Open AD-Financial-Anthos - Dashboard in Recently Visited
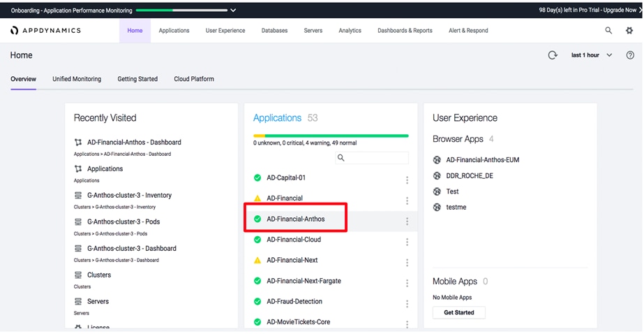 (x=134, y=143)
